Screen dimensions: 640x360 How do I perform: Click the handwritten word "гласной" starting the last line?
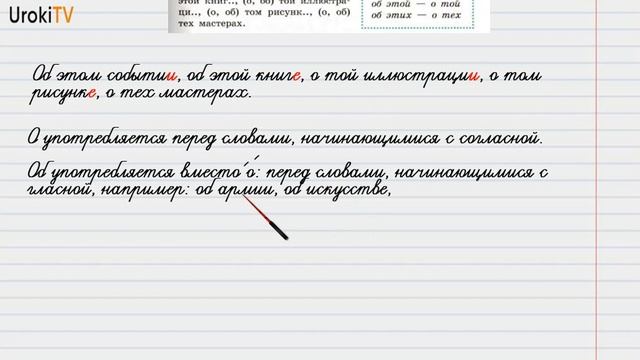(x=59, y=190)
